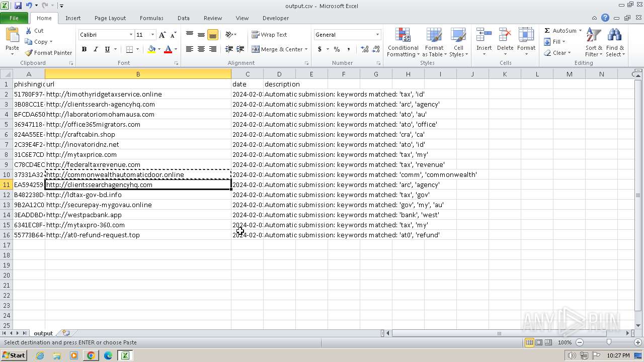Increase font size with Grow Font icon
The width and height of the screenshot is (644, 362).
(x=162, y=35)
